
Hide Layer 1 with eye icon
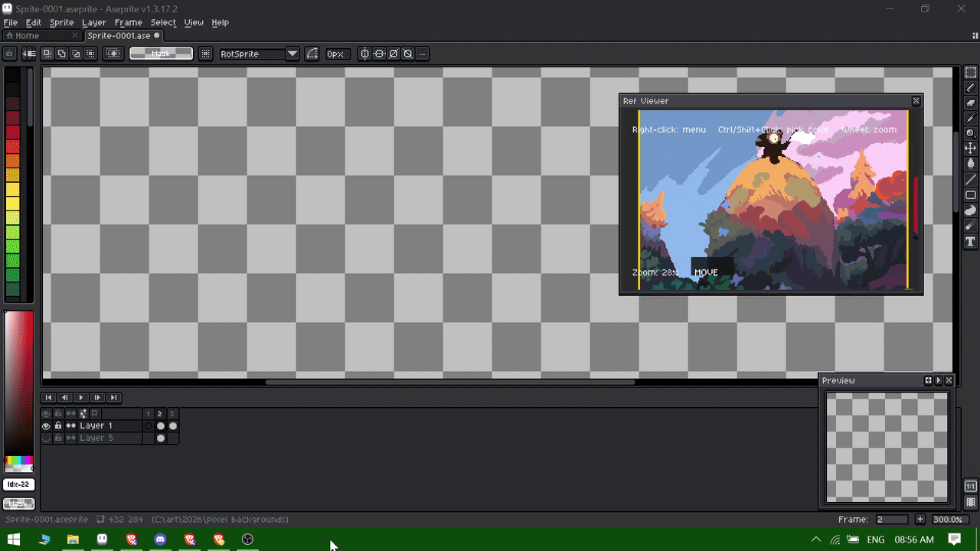[46, 426]
